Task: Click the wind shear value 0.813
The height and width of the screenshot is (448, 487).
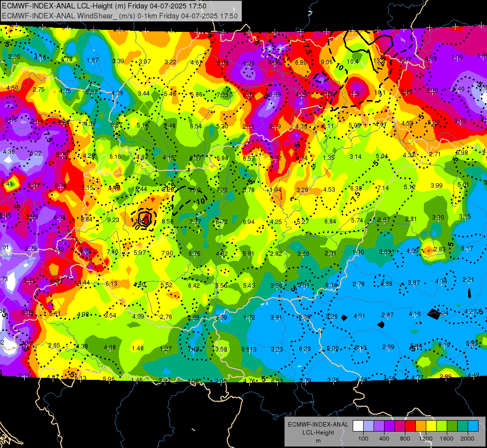Action: coord(249,349)
